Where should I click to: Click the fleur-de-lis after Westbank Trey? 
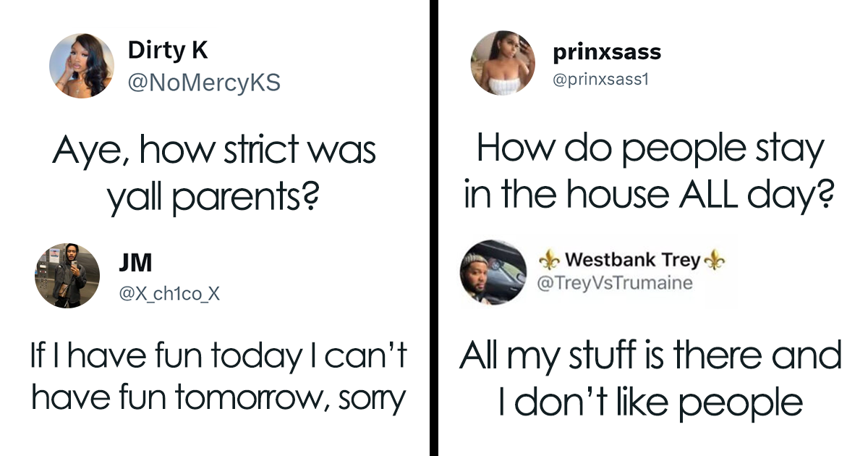tap(717, 259)
